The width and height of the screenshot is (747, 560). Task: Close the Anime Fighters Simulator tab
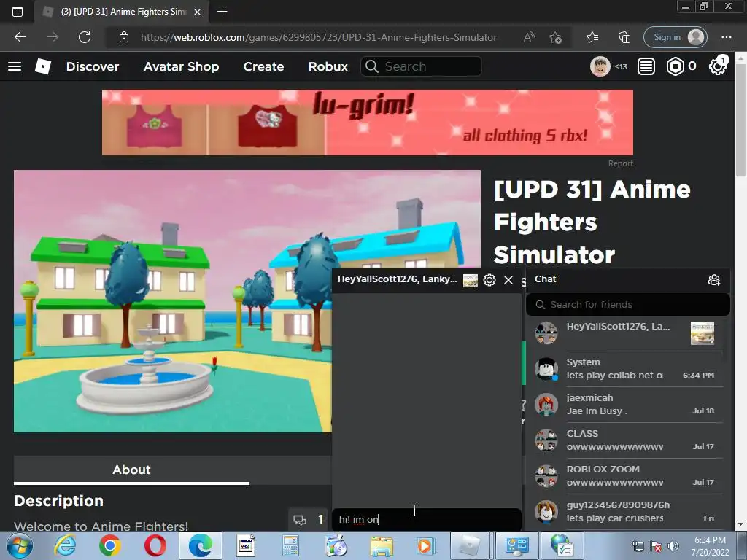click(x=197, y=12)
